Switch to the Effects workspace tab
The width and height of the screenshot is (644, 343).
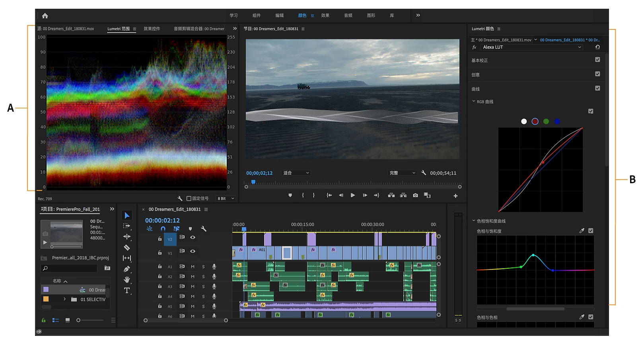point(325,16)
